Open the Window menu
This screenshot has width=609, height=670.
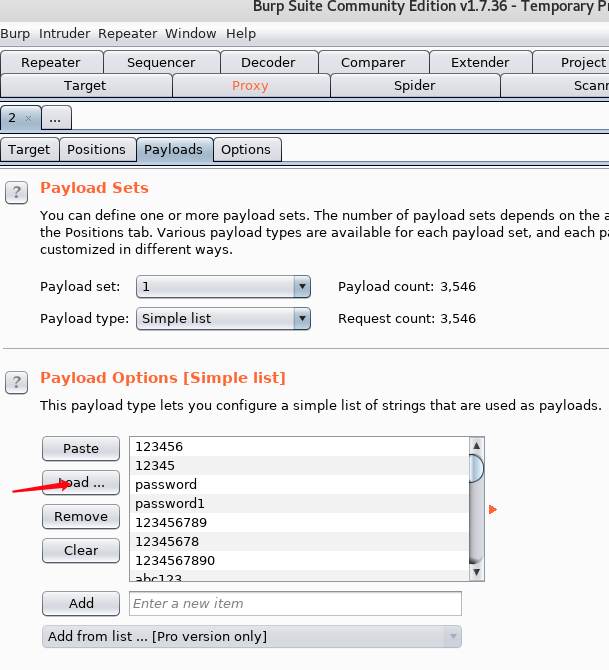[x=191, y=33]
